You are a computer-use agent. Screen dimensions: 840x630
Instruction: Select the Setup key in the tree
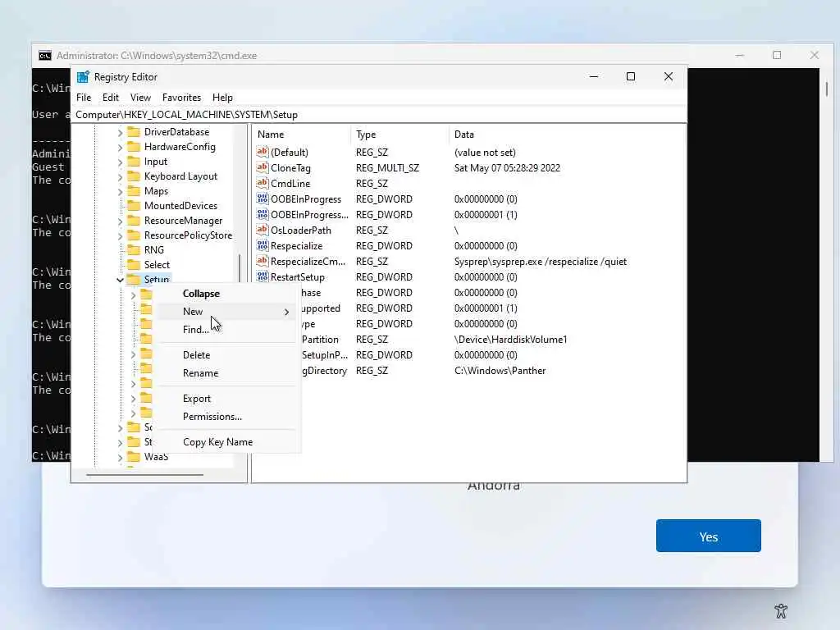[157, 280]
